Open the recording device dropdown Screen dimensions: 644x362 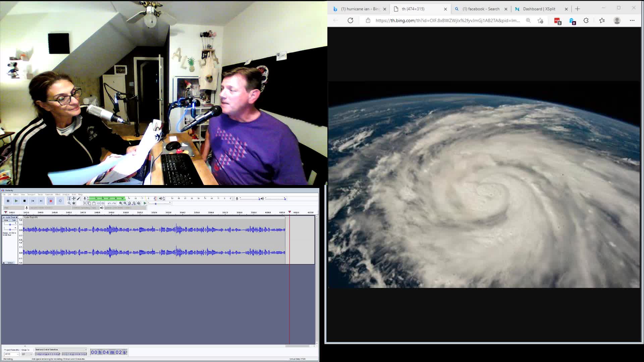click(50, 208)
